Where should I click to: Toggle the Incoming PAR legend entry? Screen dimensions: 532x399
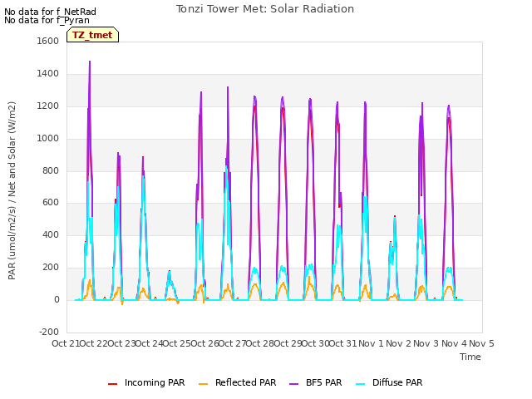click(x=146, y=382)
